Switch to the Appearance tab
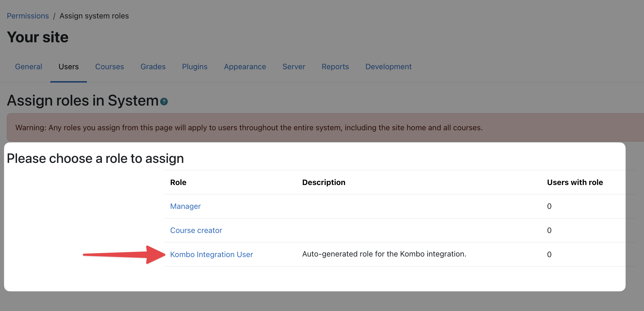 245,67
